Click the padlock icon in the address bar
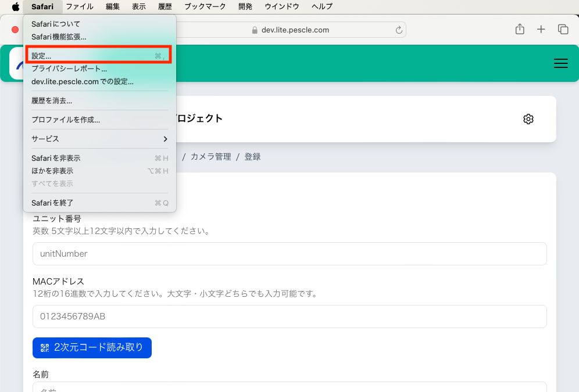The width and height of the screenshot is (579, 392). point(255,30)
